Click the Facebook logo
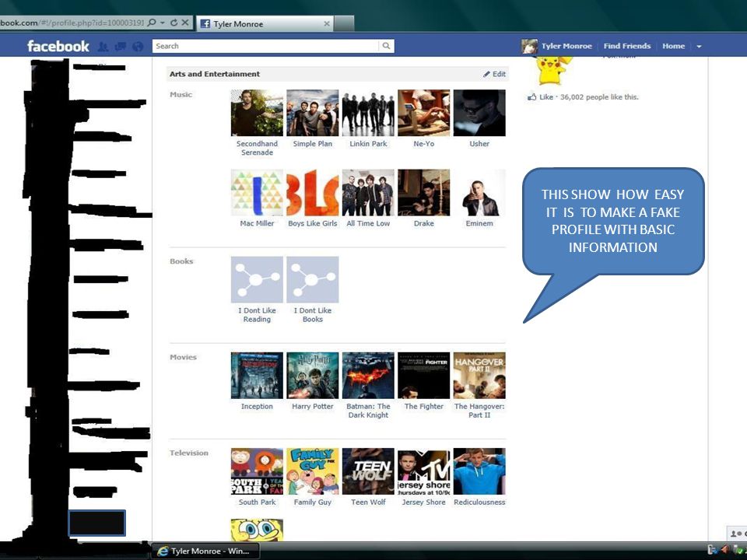This screenshot has height=560, width=747. coord(58,46)
